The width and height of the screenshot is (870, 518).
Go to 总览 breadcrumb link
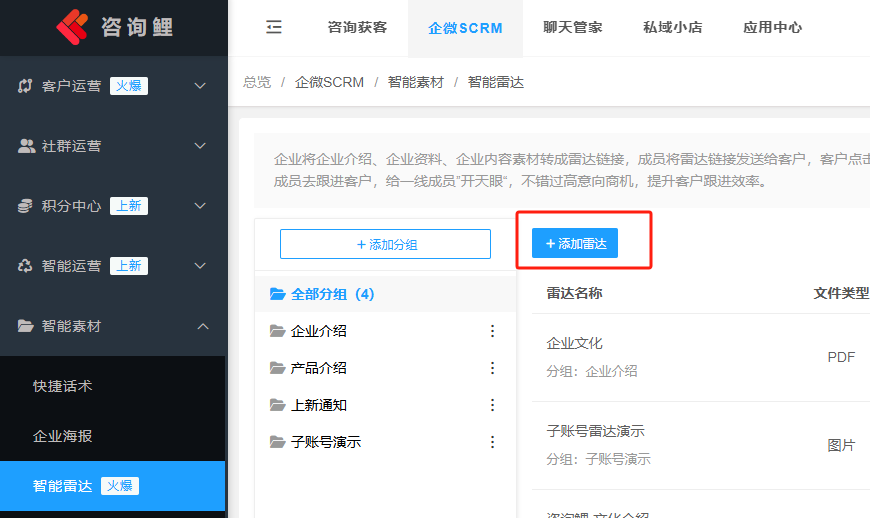[257, 82]
